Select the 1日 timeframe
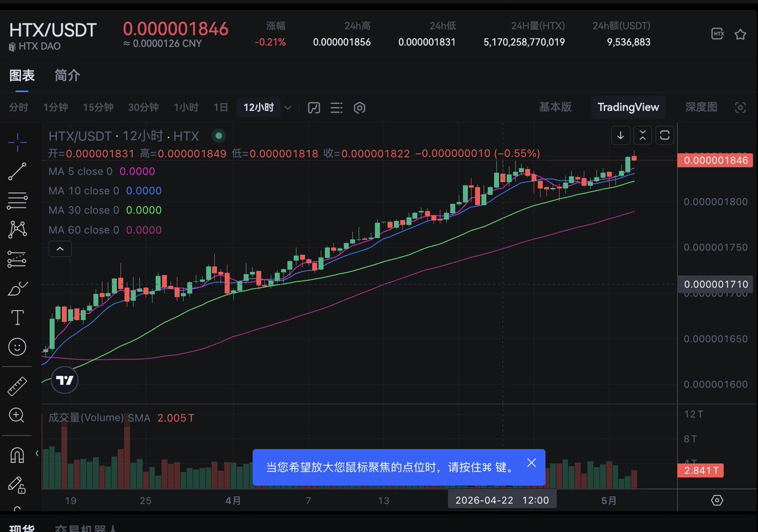Viewport: 758px width, 532px height. tap(220, 107)
